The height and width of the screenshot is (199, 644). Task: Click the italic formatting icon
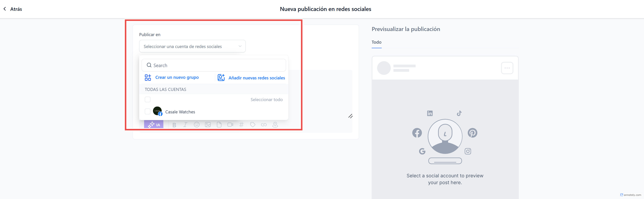(x=185, y=125)
